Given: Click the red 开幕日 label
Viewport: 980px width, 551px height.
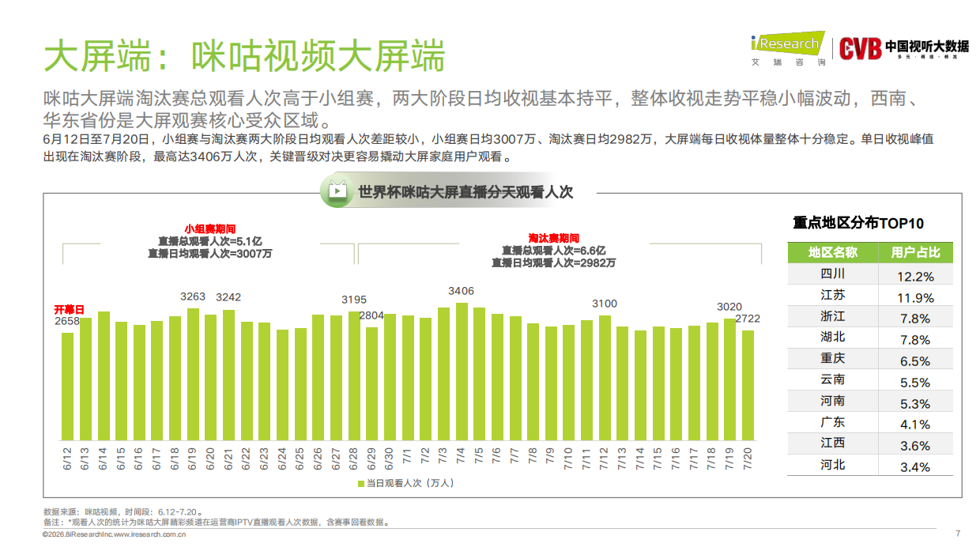Looking at the screenshot, I should click(x=69, y=309).
